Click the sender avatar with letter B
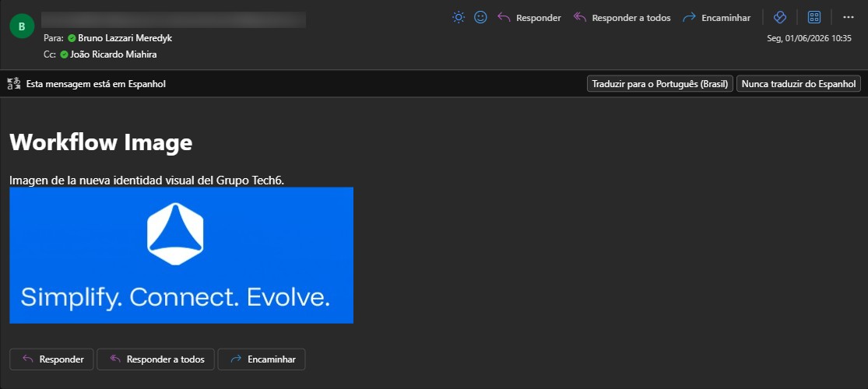Screen dimensions: 868x389 22,26
